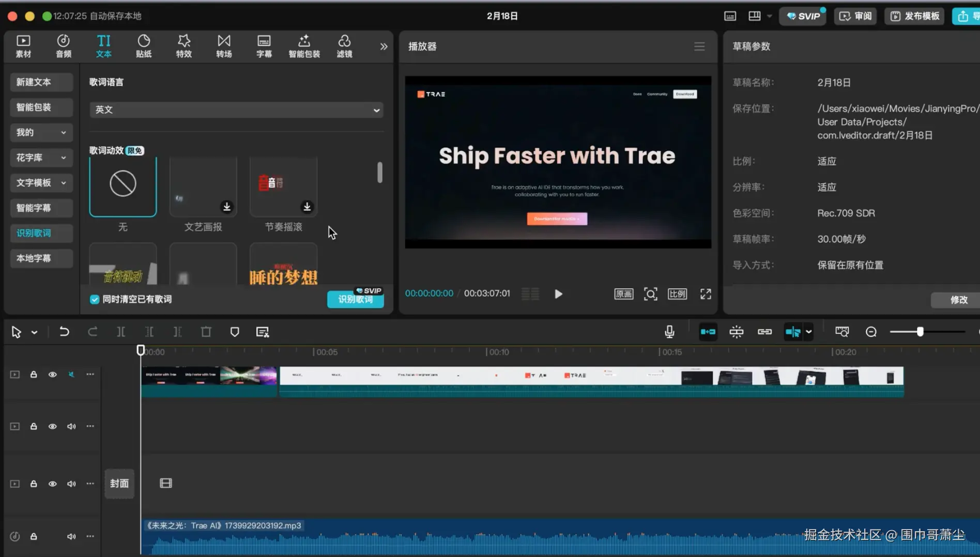This screenshot has width=980, height=557.
Task: Choose the selection arrow tool in timeline toolbar
Action: click(17, 332)
